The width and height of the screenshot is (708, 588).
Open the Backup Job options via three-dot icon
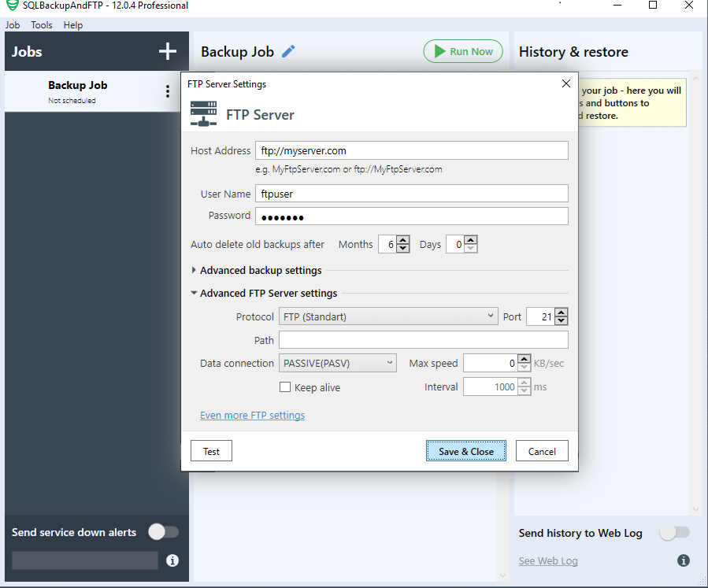168,91
